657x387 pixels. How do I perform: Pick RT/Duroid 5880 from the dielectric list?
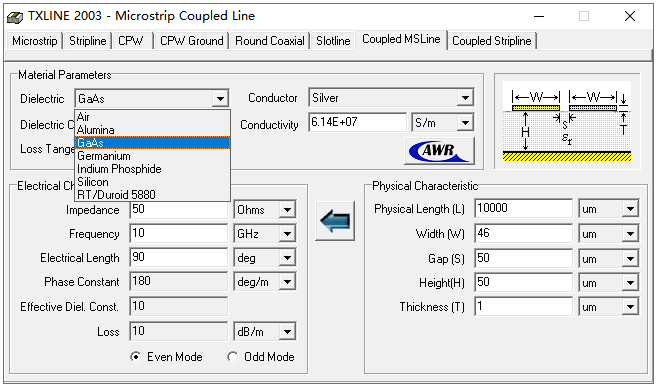153,195
